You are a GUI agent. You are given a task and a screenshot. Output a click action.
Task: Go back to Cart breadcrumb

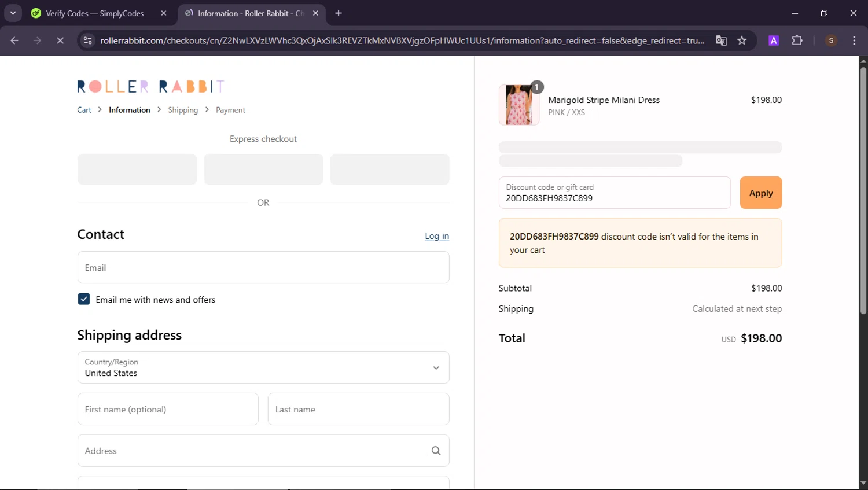(x=84, y=110)
